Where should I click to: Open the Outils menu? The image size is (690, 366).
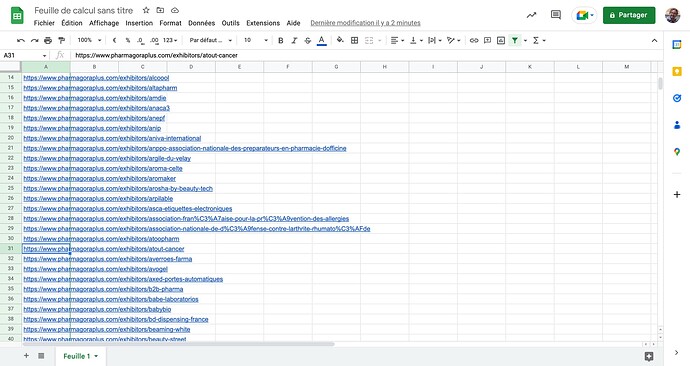[231, 23]
